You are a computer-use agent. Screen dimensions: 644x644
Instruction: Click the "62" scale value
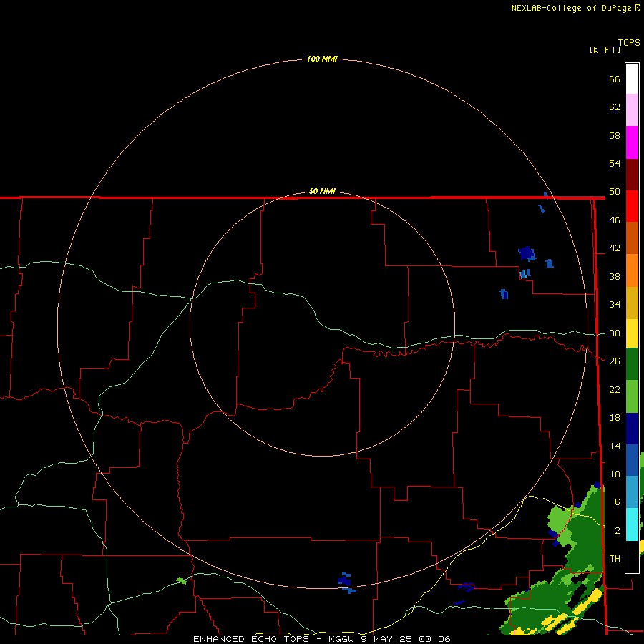pyautogui.click(x=615, y=107)
